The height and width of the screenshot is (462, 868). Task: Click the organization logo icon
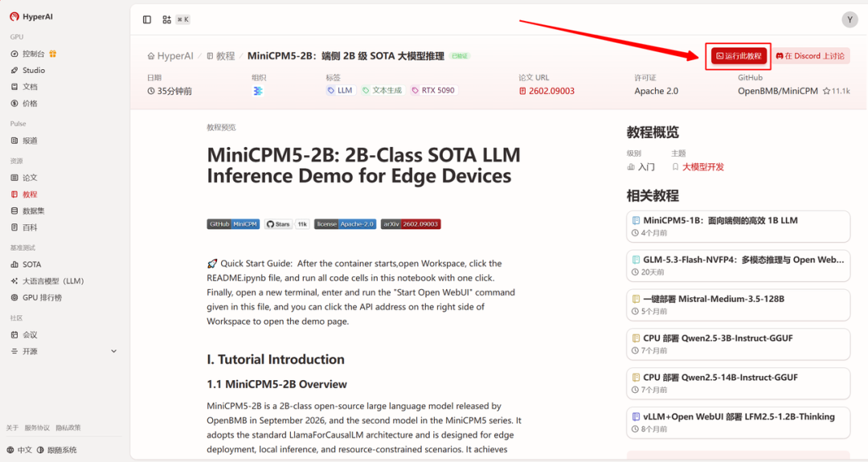pyautogui.click(x=258, y=91)
